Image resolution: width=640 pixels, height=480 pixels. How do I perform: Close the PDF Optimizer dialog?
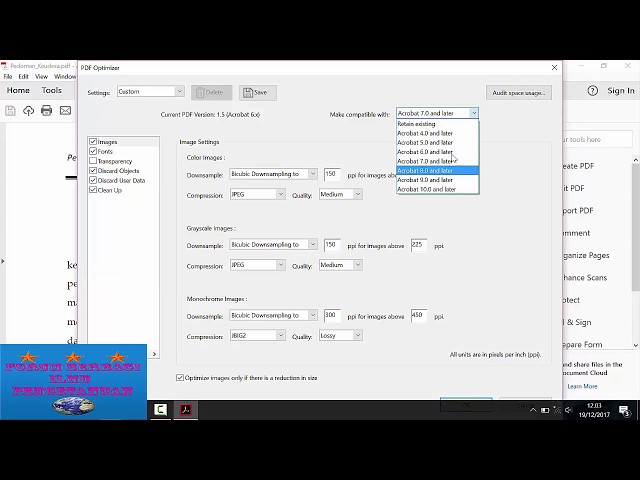554,68
